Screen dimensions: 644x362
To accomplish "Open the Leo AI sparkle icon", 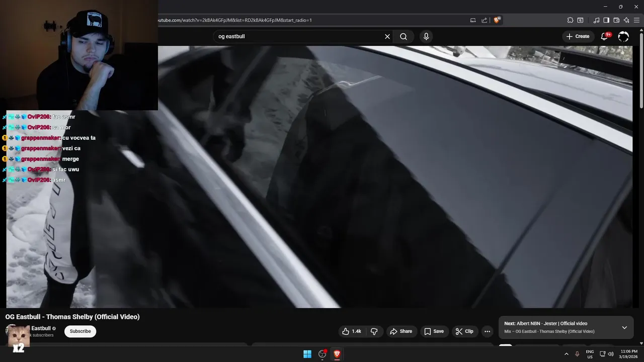I will click(x=626, y=20).
